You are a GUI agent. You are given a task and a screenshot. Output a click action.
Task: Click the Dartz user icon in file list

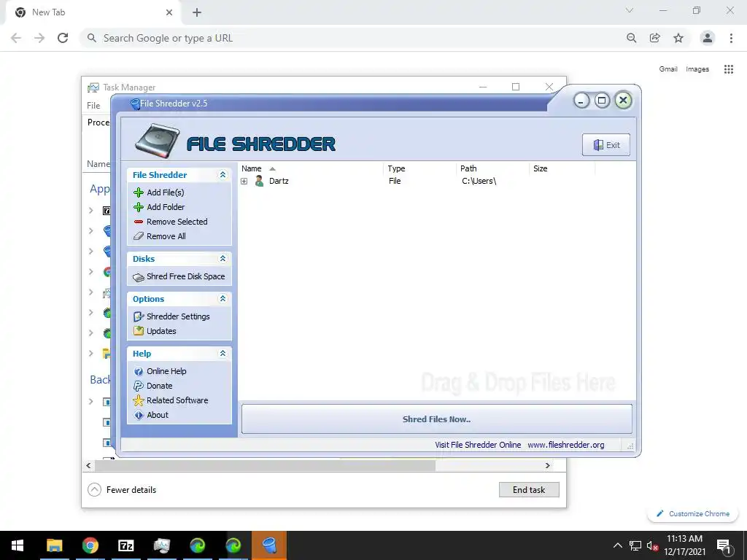259,181
